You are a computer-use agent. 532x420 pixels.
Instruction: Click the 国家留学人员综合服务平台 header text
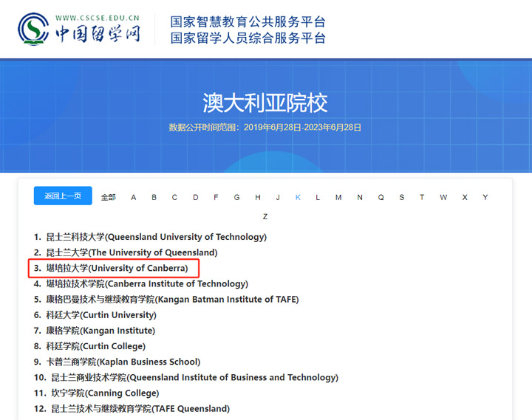pos(248,38)
